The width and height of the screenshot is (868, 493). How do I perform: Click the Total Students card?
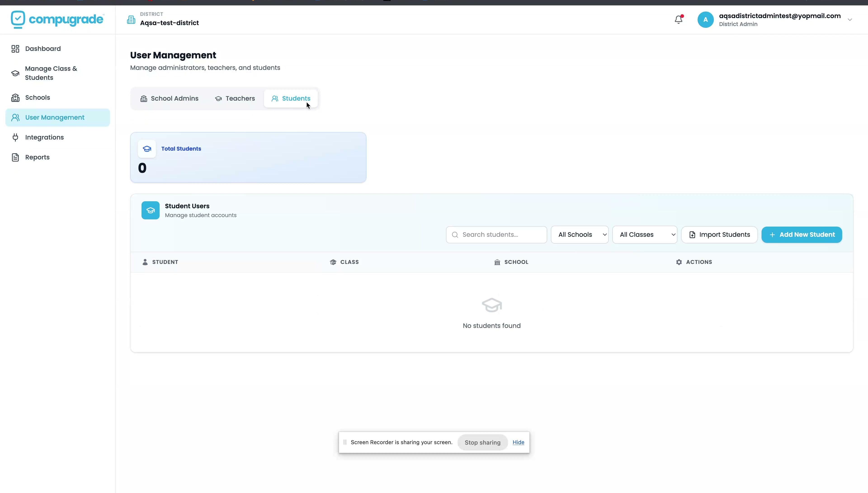(x=248, y=157)
